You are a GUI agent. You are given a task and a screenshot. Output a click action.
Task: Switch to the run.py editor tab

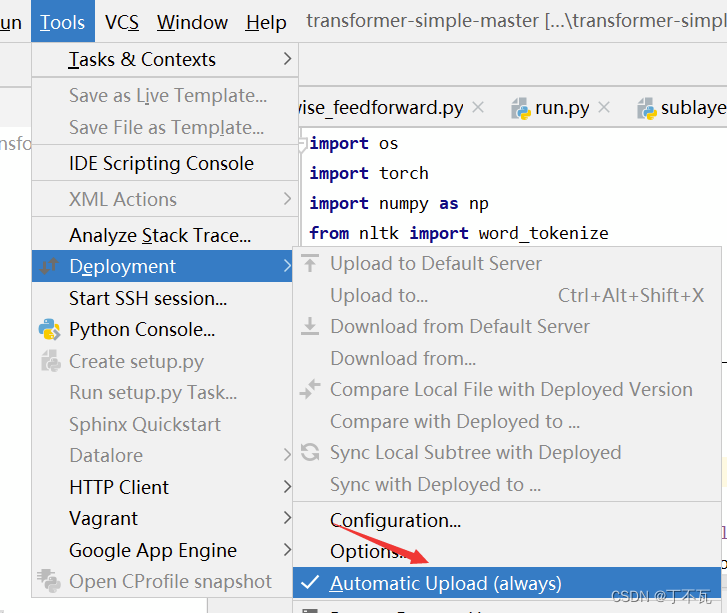(x=562, y=108)
